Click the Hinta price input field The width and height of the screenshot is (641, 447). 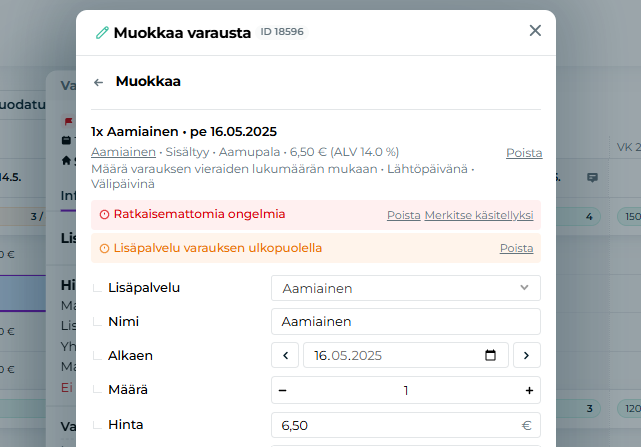(x=395, y=425)
